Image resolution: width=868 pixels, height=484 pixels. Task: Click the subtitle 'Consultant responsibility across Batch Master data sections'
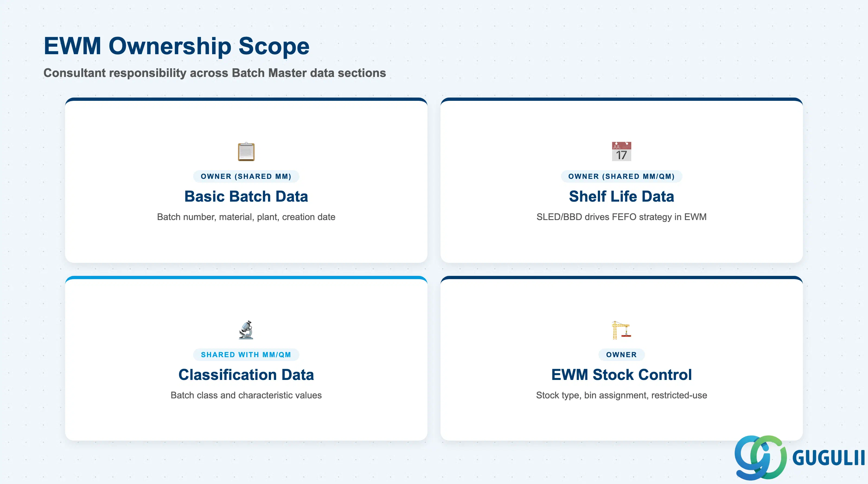(215, 73)
